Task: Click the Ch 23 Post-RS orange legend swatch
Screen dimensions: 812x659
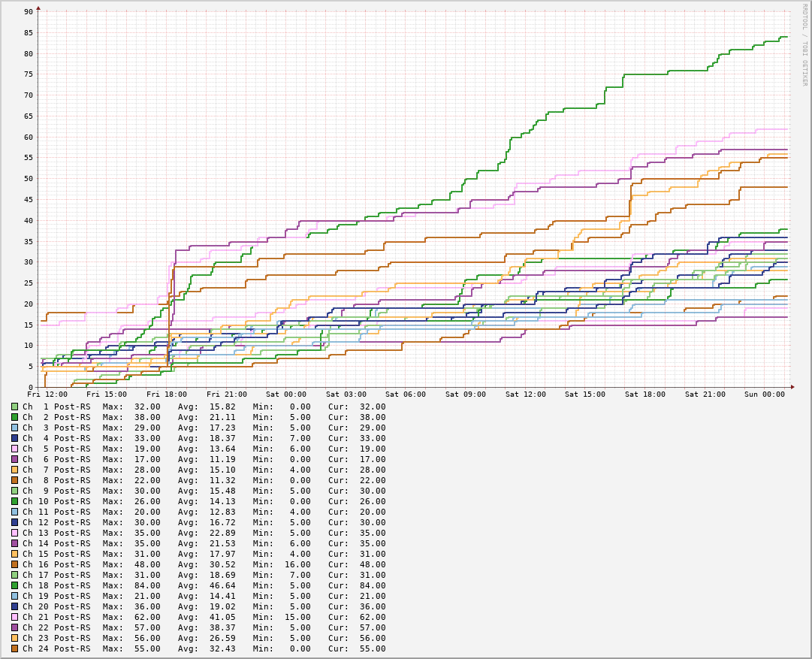Action: point(14,638)
